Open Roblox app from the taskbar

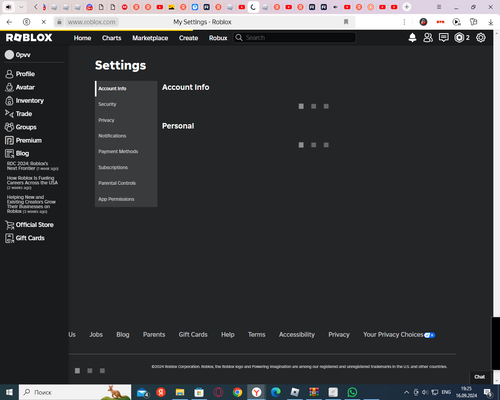[295, 392]
